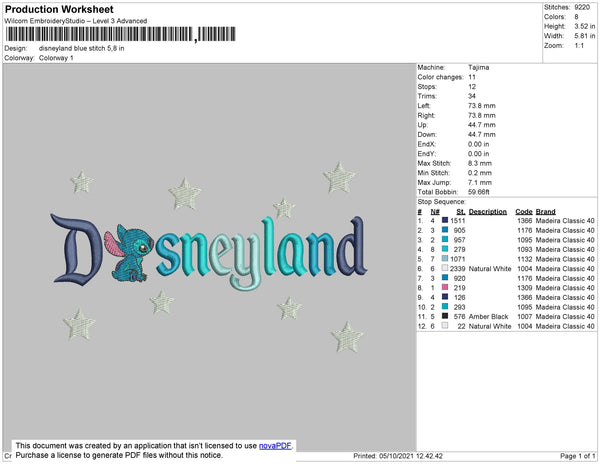Click the 'Page 1 of 1' footer text
Image resolution: width=600 pixels, height=464 pixels.
pyautogui.click(x=577, y=456)
